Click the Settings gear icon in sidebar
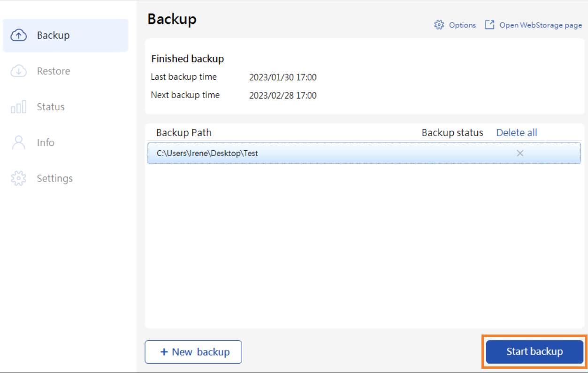Viewport: 588px width, 373px height. click(x=18, y=178)
